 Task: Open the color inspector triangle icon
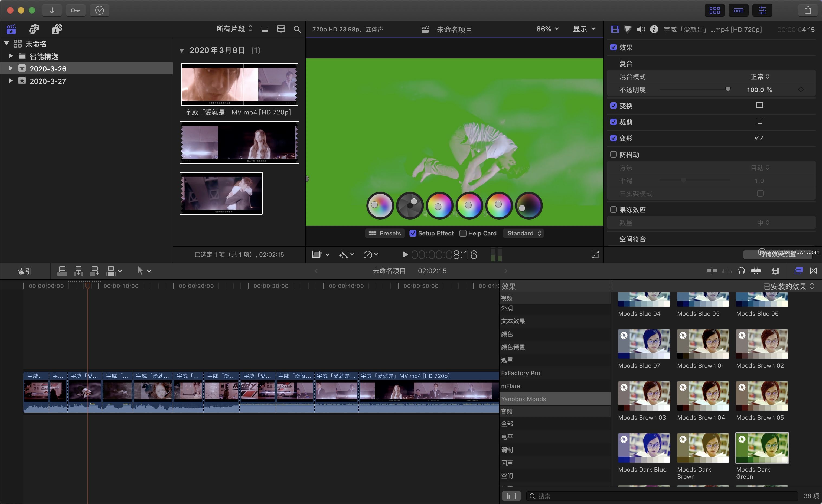click(628, 29)
